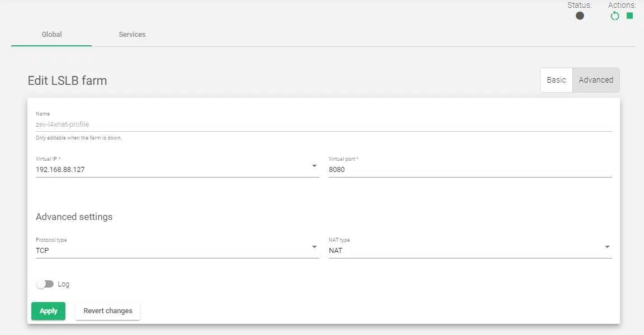Click the dark farm status indicator dot
Screen dimensions: 644x335
tap(580, 16)
